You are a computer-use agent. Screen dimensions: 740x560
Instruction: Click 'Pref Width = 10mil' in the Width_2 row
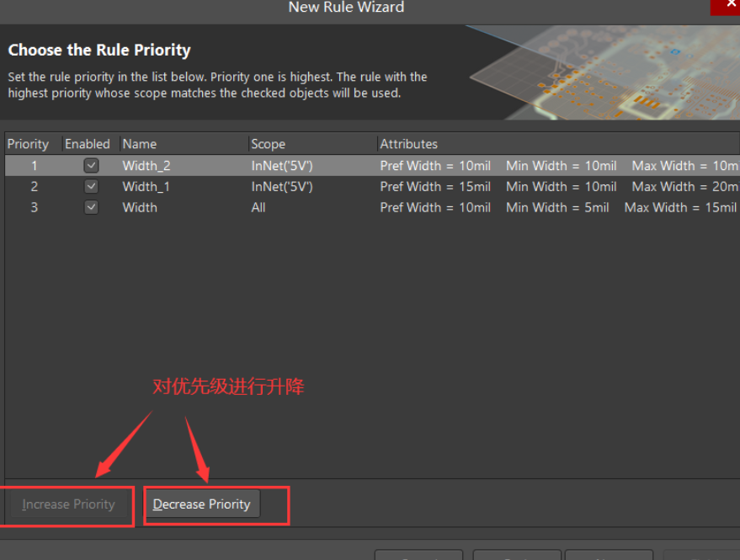tap(435, 166)
